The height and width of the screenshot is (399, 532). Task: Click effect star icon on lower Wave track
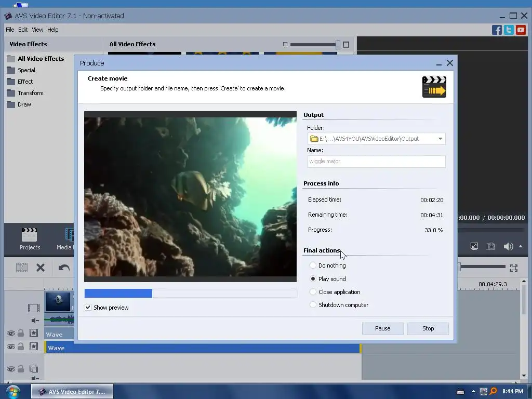click(x=34, y=347)
